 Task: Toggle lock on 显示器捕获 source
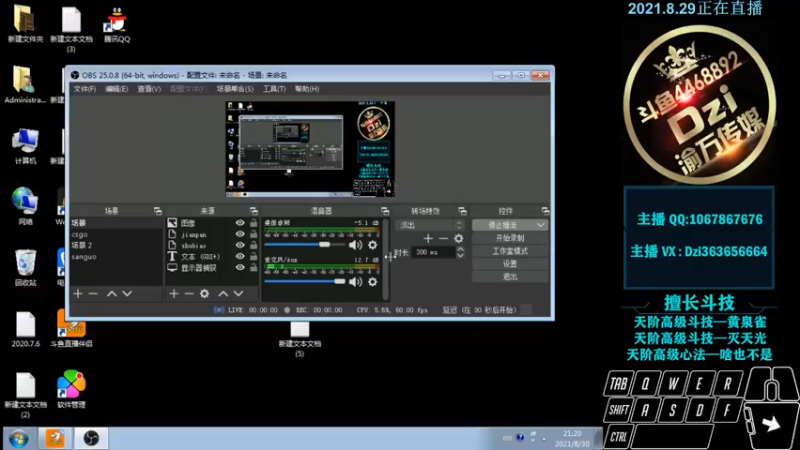[x=253, y=267]
